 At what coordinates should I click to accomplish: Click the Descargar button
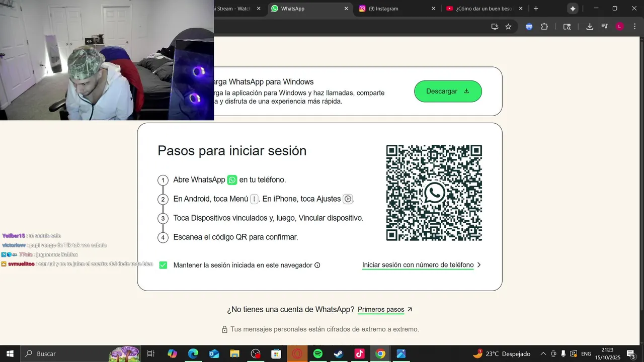(x=448, y=91)
